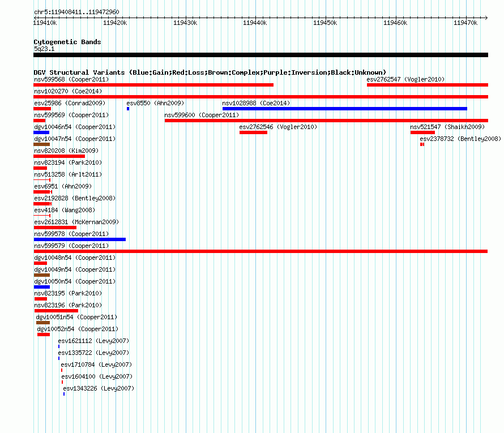Image resolution: width=504 pixels, height=433 pixels.
Task: Click the red esv2762547 loss bar
Action: (428, 85)
